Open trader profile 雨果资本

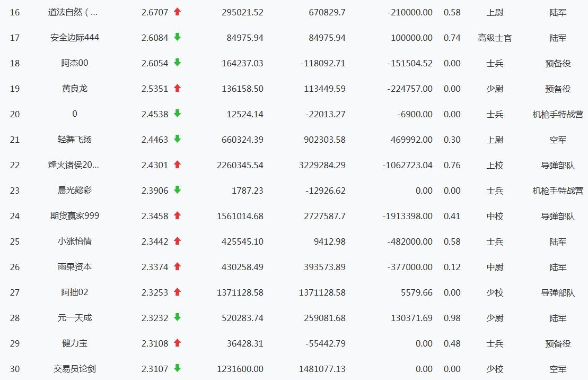75,267
